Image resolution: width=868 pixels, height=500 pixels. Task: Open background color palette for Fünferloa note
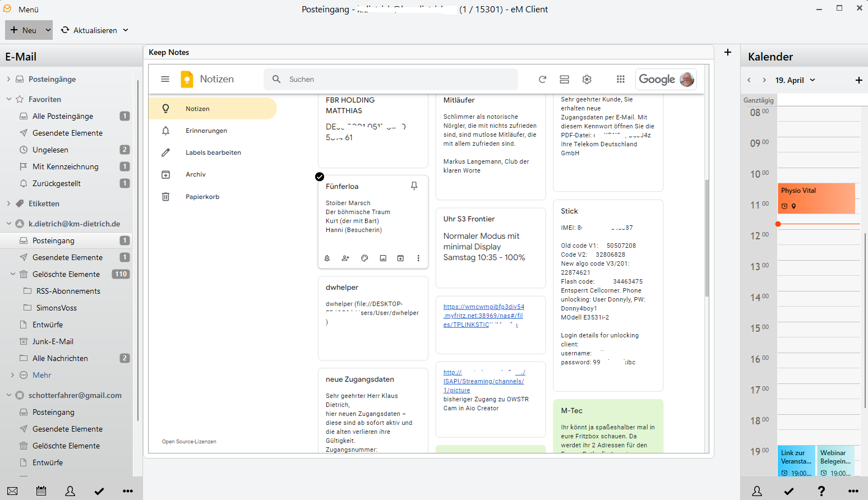click(364, 258)
